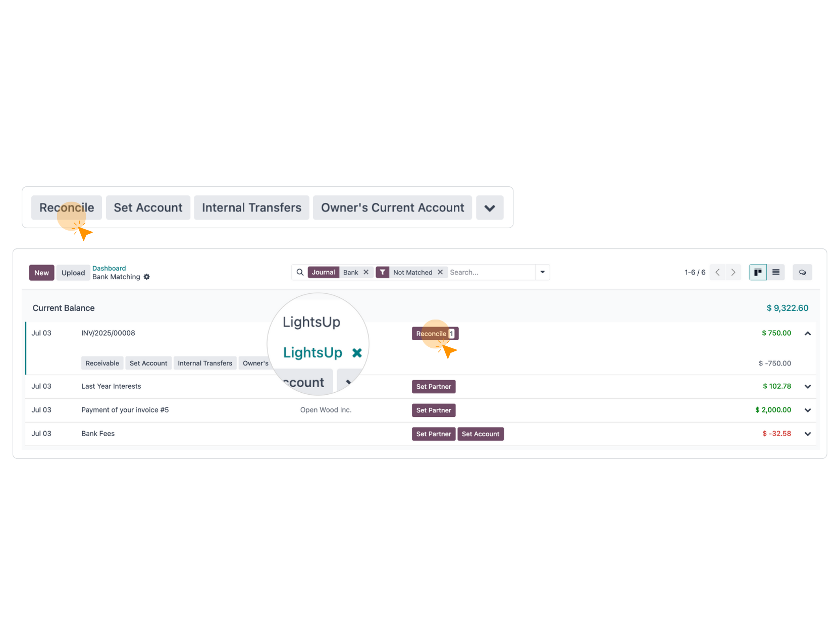Expand the Bank Fees row chevron
This screenshot has height=630, width=840.
click(807, 433)
